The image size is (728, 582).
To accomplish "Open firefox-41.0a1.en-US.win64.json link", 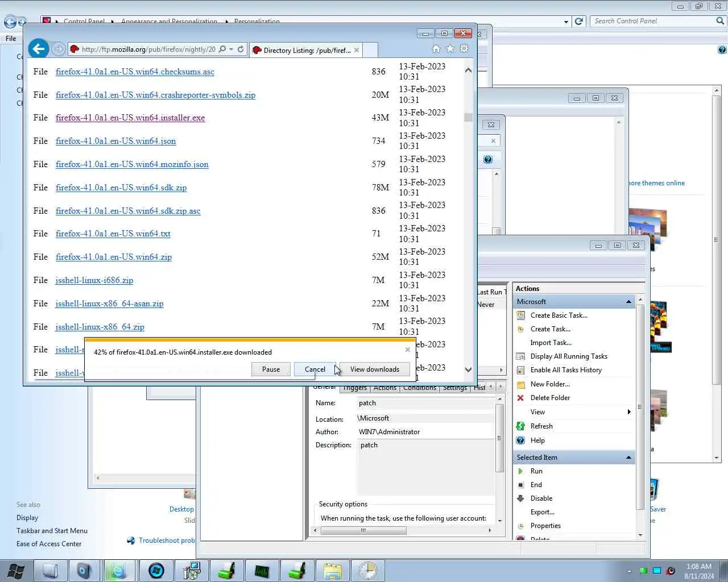I will [115, 141].
